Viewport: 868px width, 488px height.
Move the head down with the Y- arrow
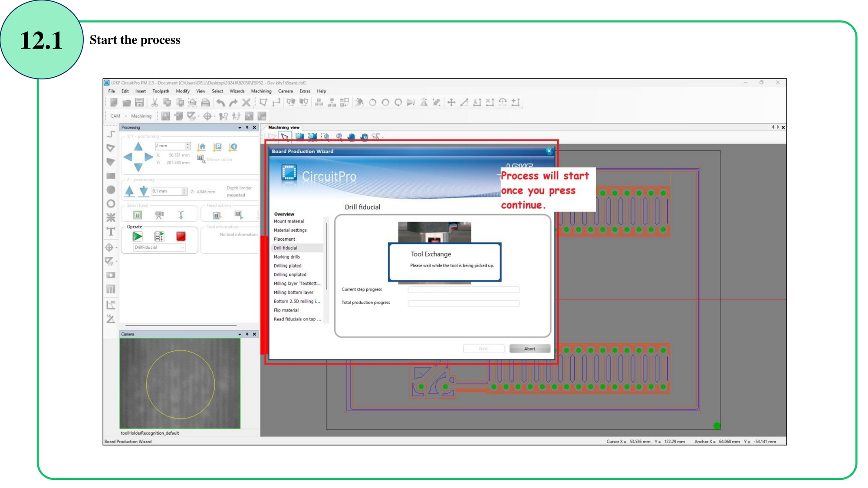(x=138, y=167)
